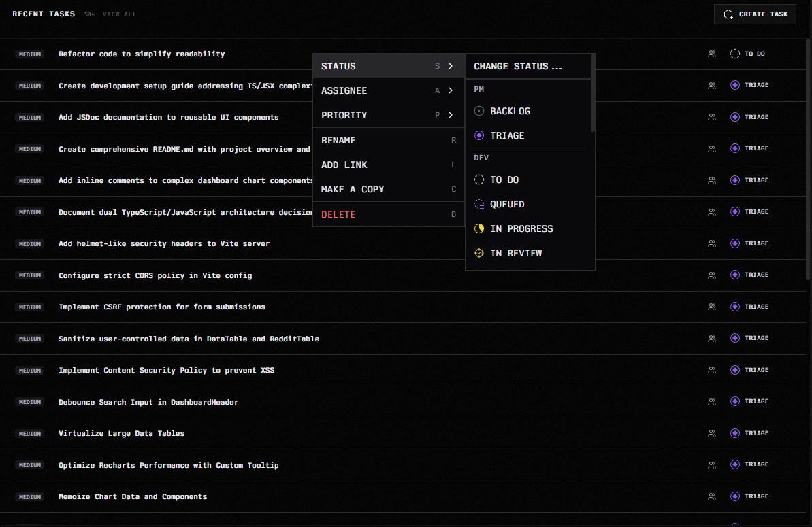Click the dashed To Do status icon
The height and width of the screenshot is (527, 812).
point(479,180)
